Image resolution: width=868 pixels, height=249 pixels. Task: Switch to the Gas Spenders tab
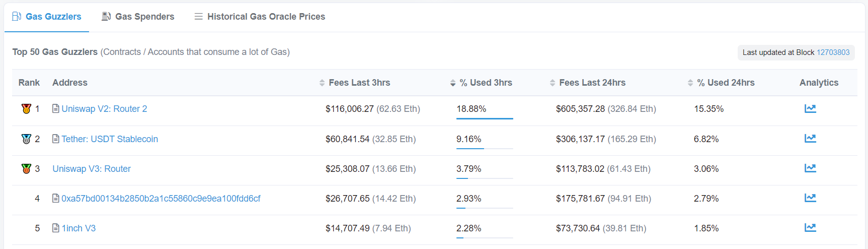coord(138,17)
